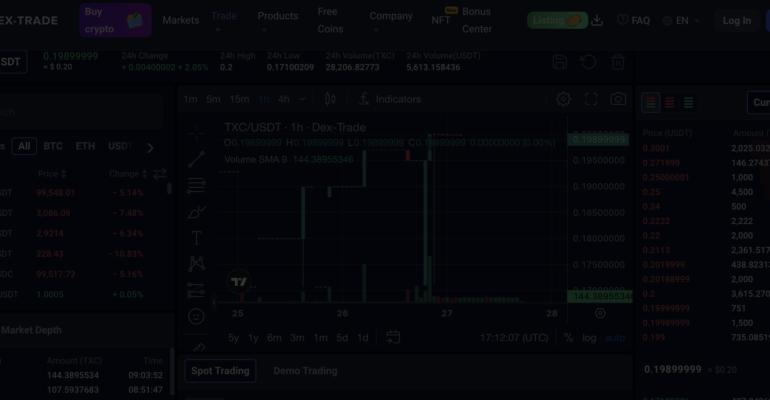Toggle log scale on chart
Screen dimensions: 770x400
(x=589, y=338)
